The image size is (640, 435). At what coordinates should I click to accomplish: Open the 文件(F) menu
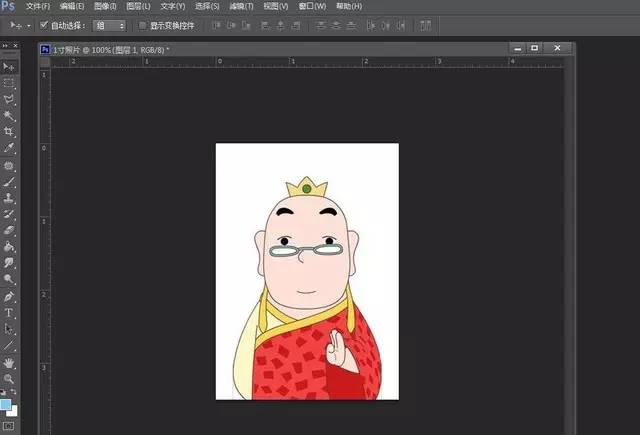click(38, 6)
